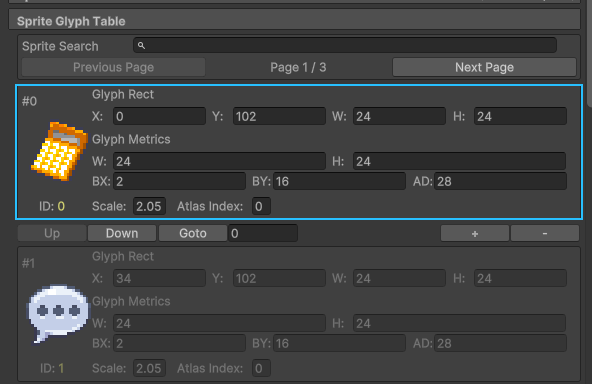The width and height of the screenshot is (592, 384).
Task: Click the ID: 1 label
Action: [x=52, y=368]
